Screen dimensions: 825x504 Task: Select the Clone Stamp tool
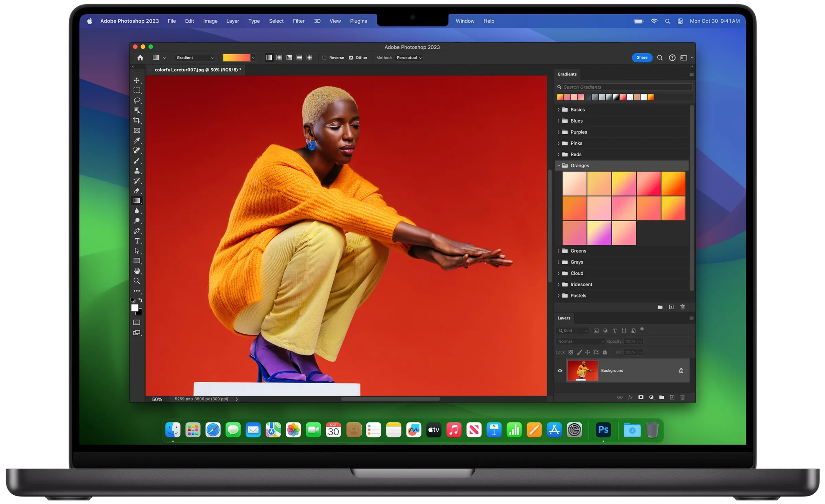[x=137, y=171]
